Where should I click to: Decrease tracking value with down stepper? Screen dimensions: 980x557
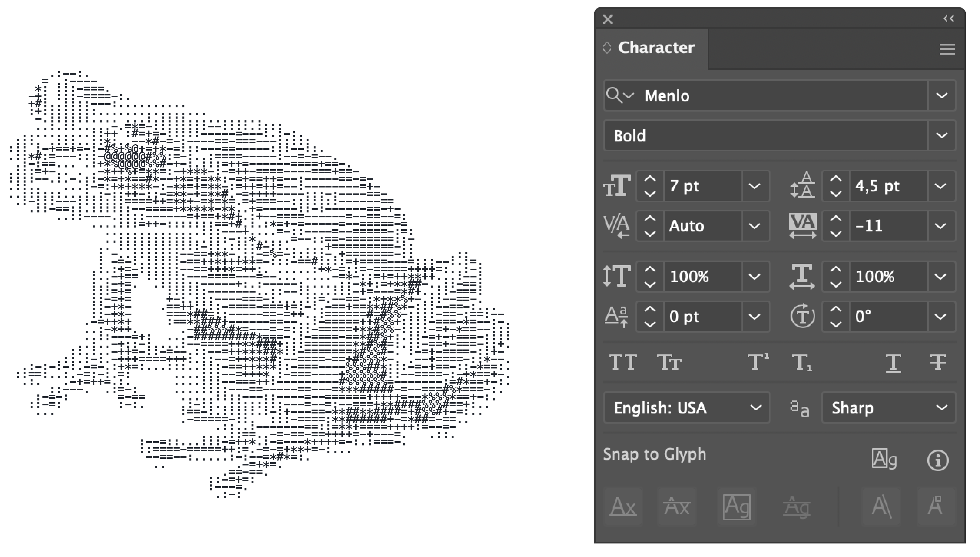click(836, 233)
